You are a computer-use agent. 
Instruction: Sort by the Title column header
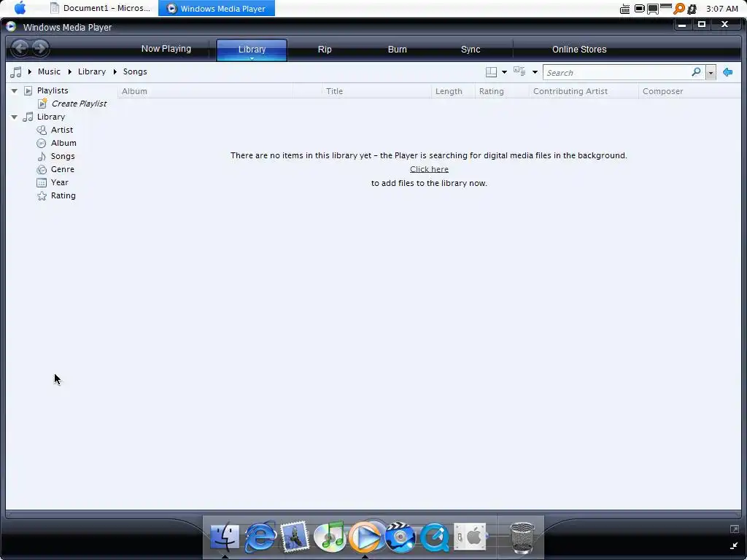376,91
